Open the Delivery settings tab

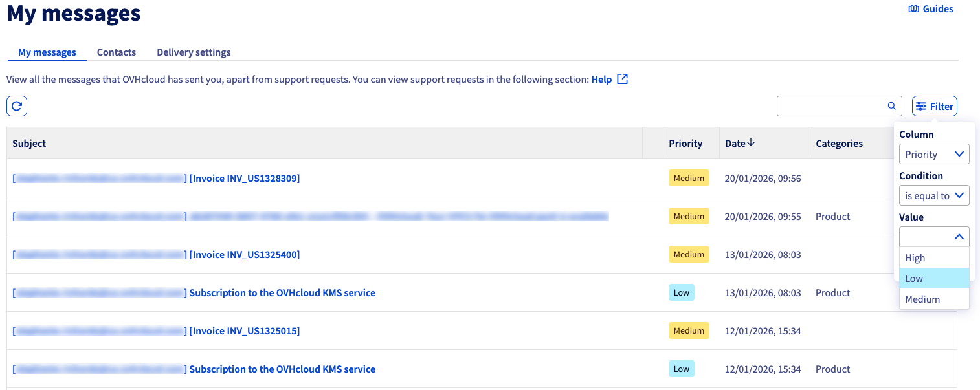pyautogui.click(x=194, y=52)
